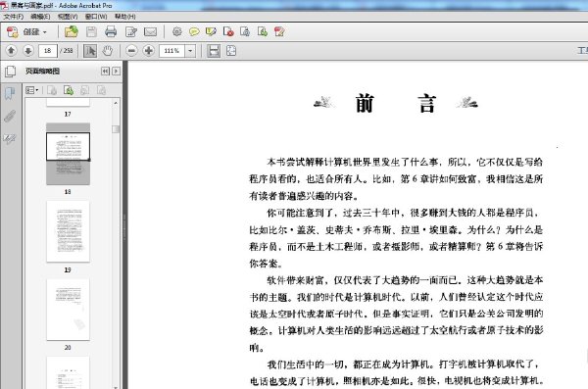Screen dimensions: 588x389
Task: Click the 前言 heading in the document
Action: 396,103
